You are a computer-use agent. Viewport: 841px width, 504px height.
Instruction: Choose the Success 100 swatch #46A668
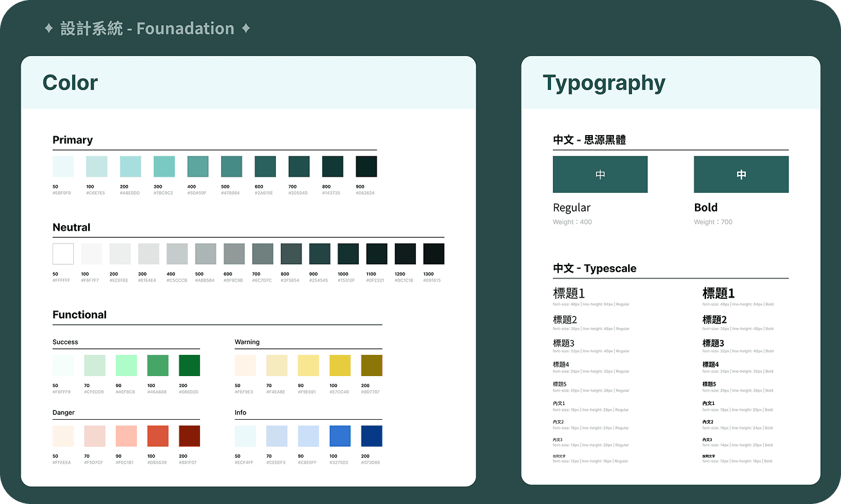click(x=158, y=366)
